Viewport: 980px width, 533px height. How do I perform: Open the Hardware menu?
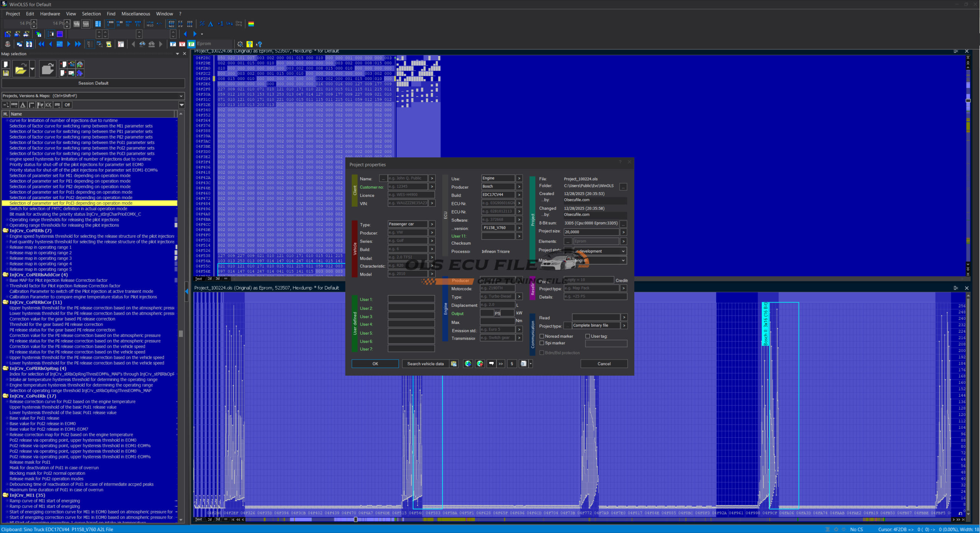click(x=50, y=14)
